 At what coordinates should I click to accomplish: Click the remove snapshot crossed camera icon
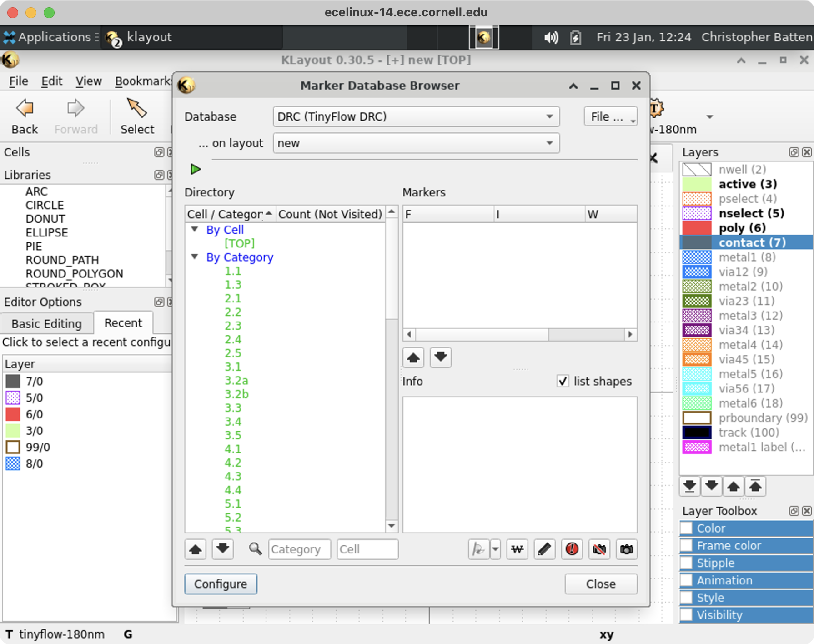click(x=599, y=549)
